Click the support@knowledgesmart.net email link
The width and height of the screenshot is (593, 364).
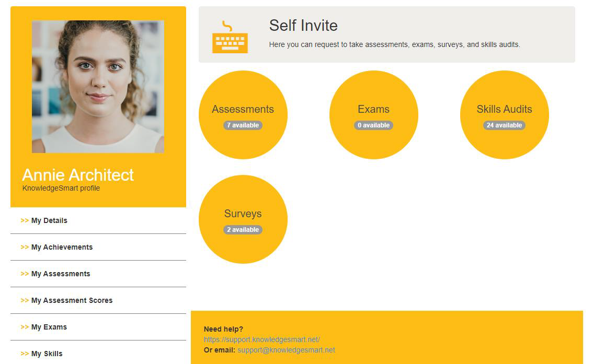point(286,350)
